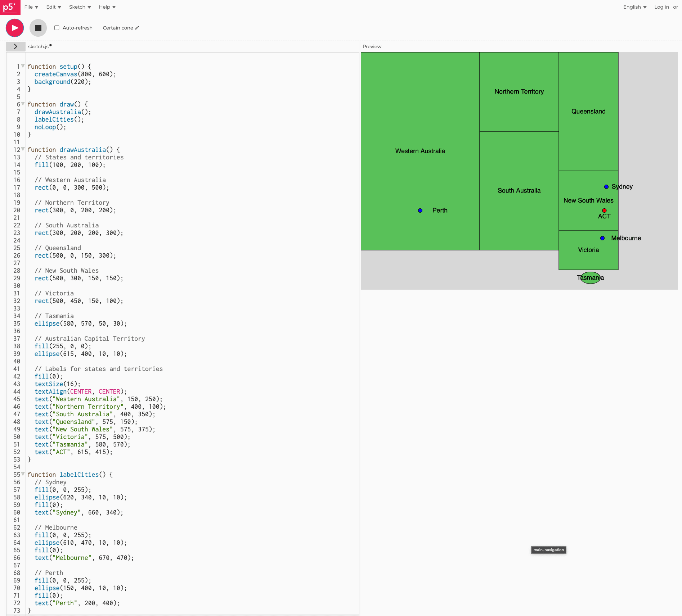The image size is (682, 616).
Task: Run the sketch with the play button
Action: (x=15, y=28)
